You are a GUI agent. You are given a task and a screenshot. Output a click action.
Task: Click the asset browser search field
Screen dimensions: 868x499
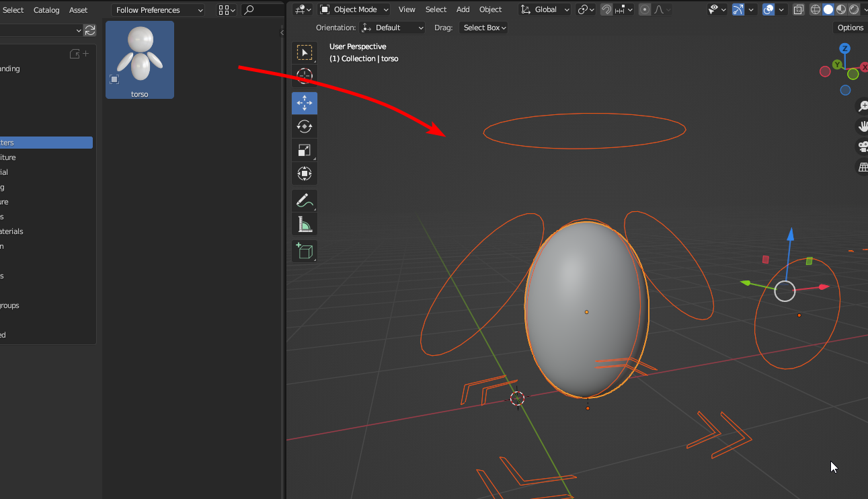point(262,10)
